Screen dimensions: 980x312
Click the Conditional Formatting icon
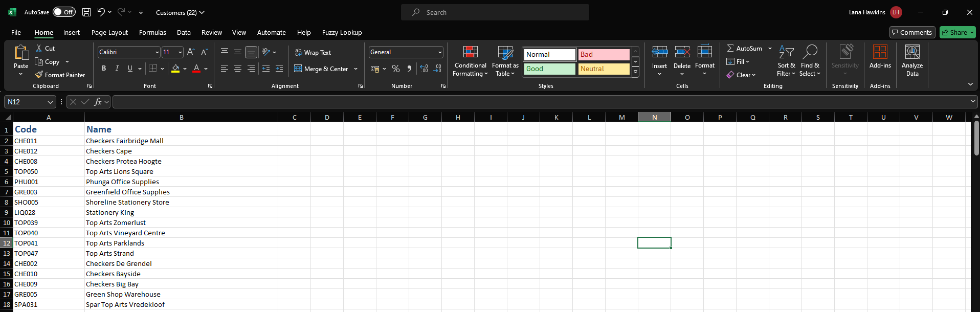(470, 52)
